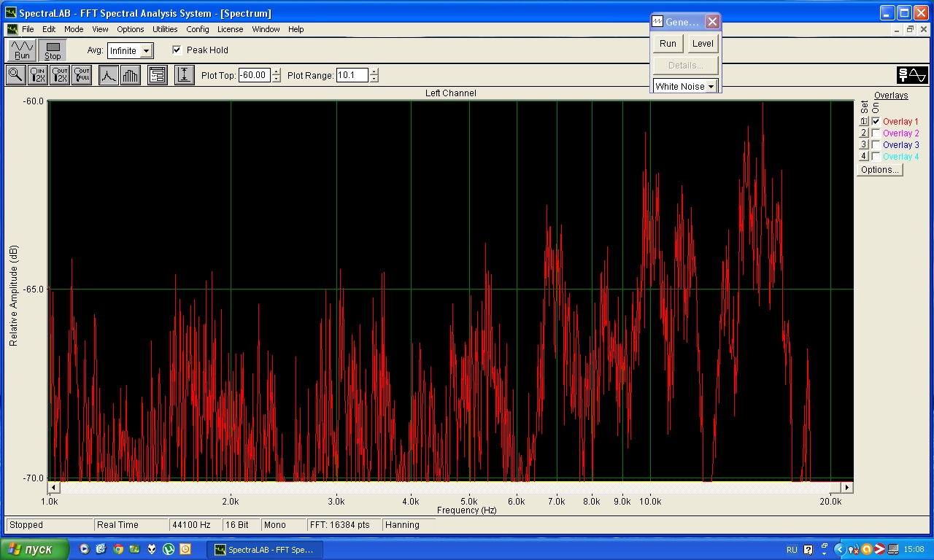
Task: Open the Utilities menu
Action: pyautogui.click(x=165, y=29)
